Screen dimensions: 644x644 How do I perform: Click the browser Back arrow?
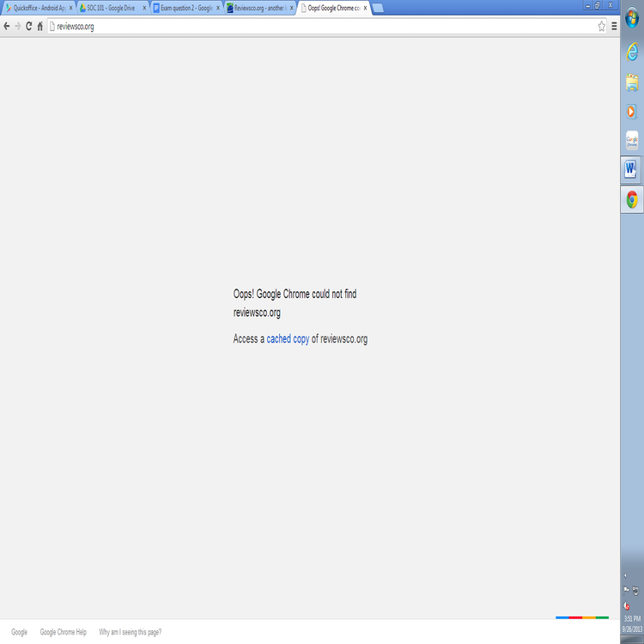(7, 26)
